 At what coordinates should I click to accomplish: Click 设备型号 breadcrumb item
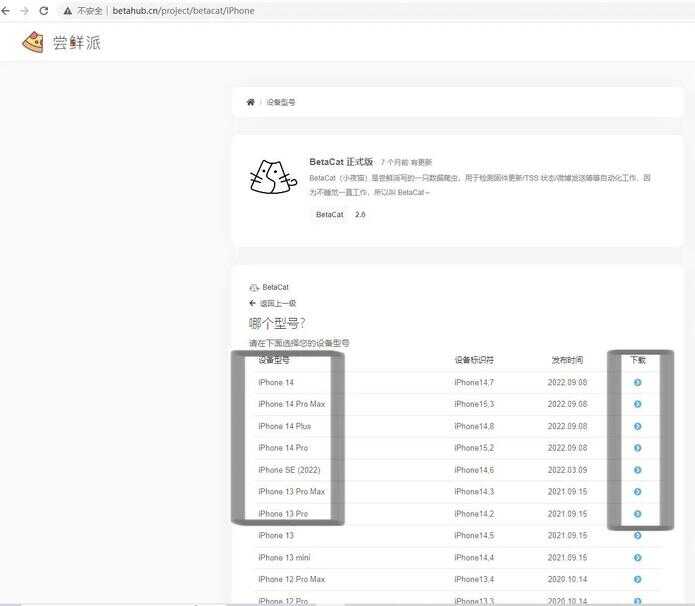point(280,103)
